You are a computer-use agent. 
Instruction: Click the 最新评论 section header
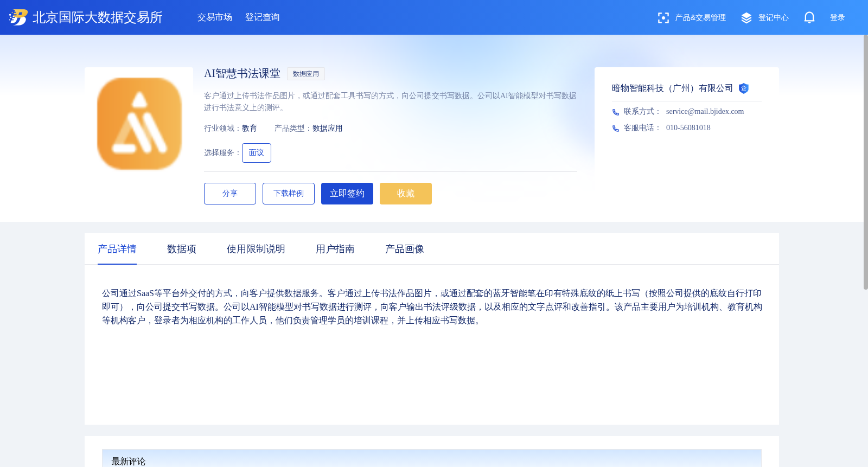(432, 458)
